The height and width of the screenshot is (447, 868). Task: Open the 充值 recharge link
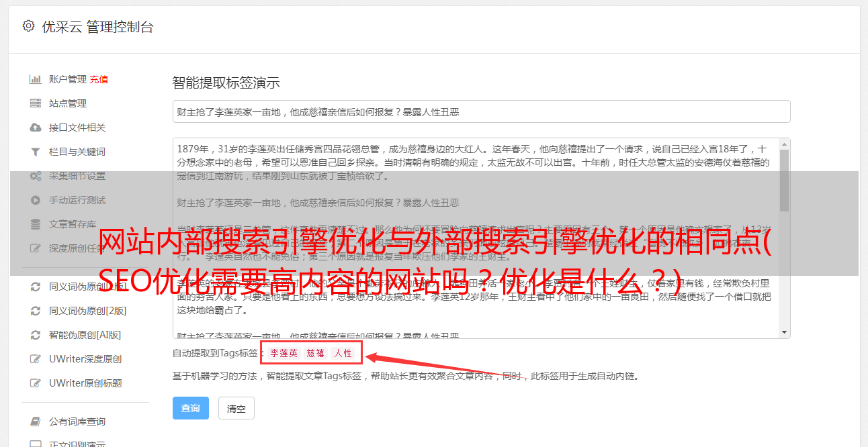coord(99,79)
